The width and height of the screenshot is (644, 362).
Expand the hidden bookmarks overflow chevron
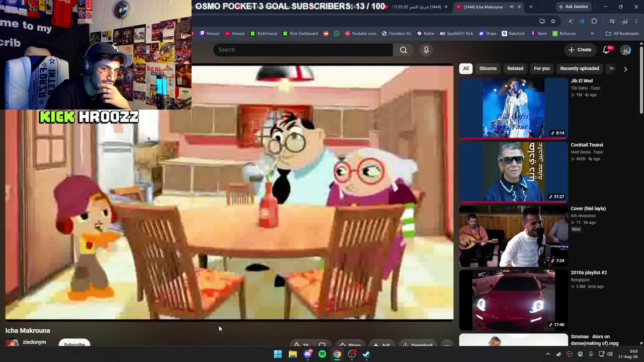tap(592, 34)
